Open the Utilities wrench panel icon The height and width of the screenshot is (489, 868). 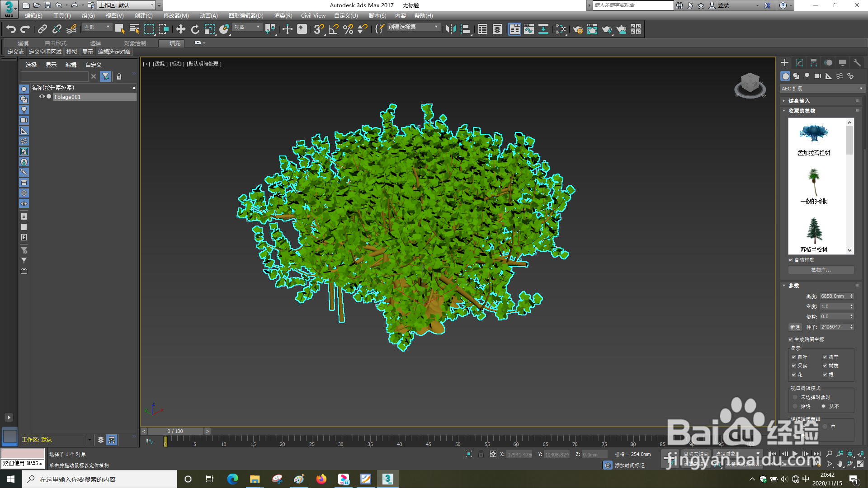pyautogui.click(x=857, y=63)
